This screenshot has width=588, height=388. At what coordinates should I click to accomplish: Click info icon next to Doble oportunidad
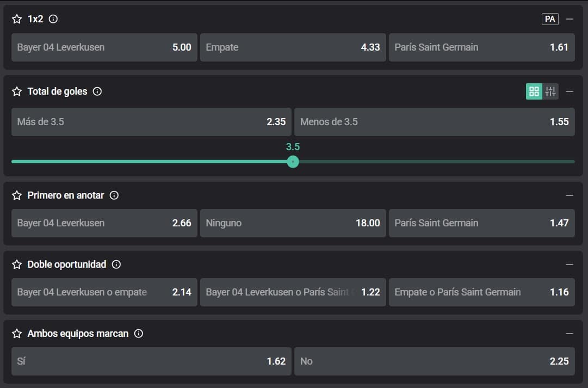[x=116, y=264]
